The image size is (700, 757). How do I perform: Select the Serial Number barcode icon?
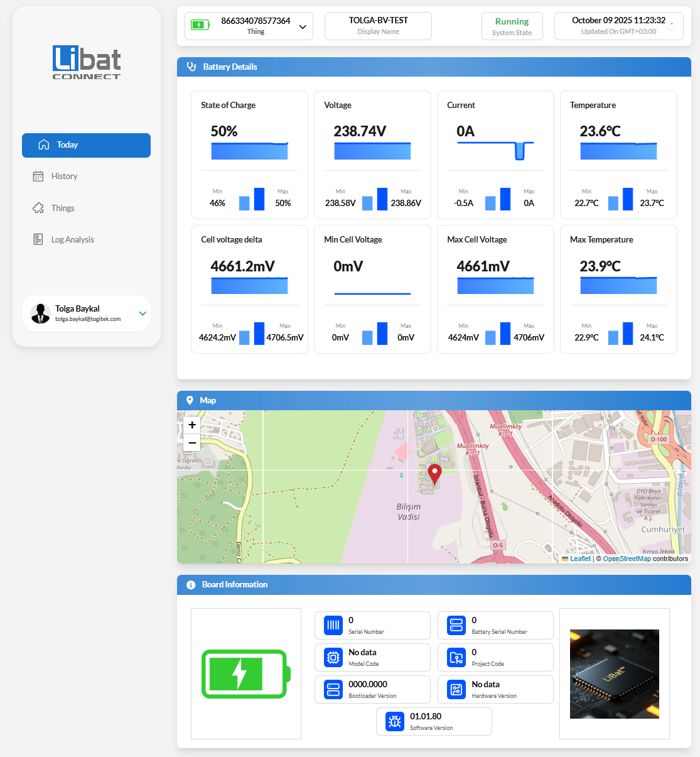(333, 625)
